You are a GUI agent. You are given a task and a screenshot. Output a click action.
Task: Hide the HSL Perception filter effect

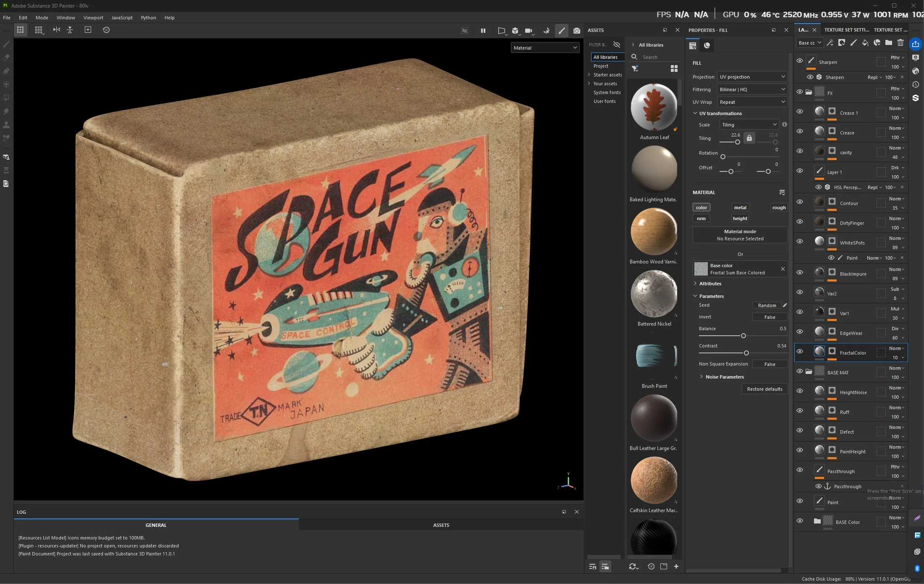pyautogui.click(x=819, y=187)
